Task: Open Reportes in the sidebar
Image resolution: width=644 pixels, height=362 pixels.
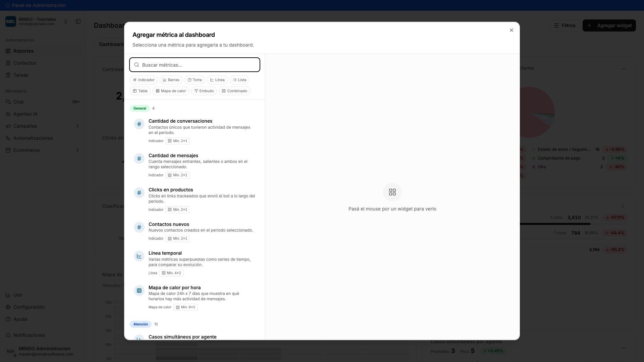Action: 43,51
